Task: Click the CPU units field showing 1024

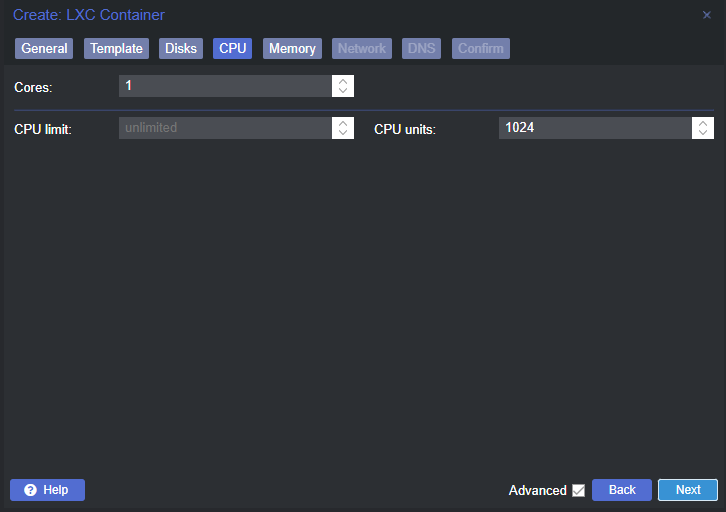Action: point(595,128)
